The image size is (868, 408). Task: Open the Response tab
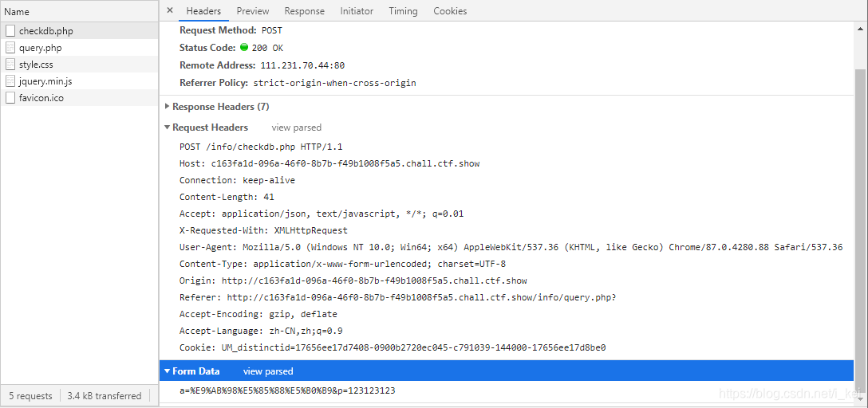[305, 11]
